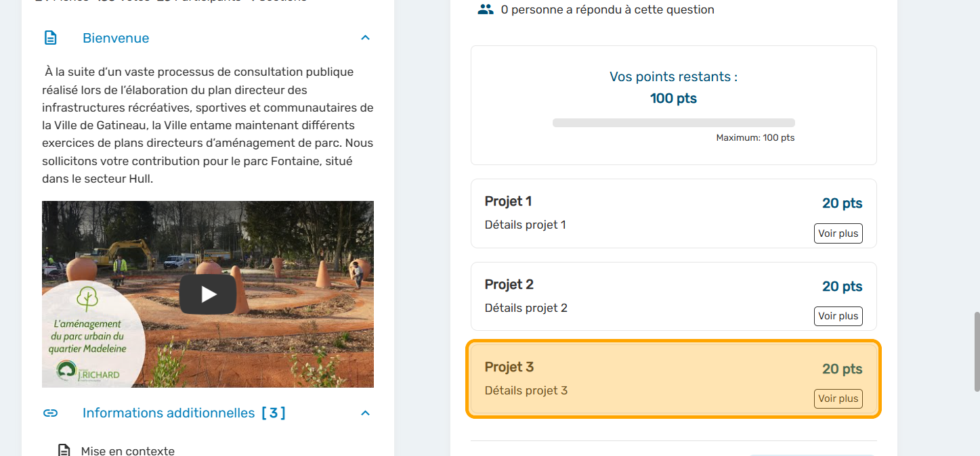
Task: Click the people icon next to respondent count
Action: [x=486, y=9]
